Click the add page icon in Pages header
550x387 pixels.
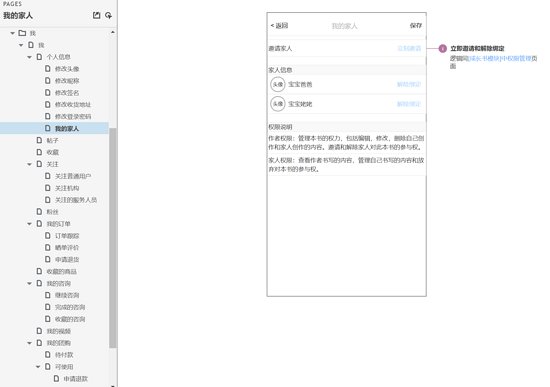pyautogui.click(x=96, y=15)
